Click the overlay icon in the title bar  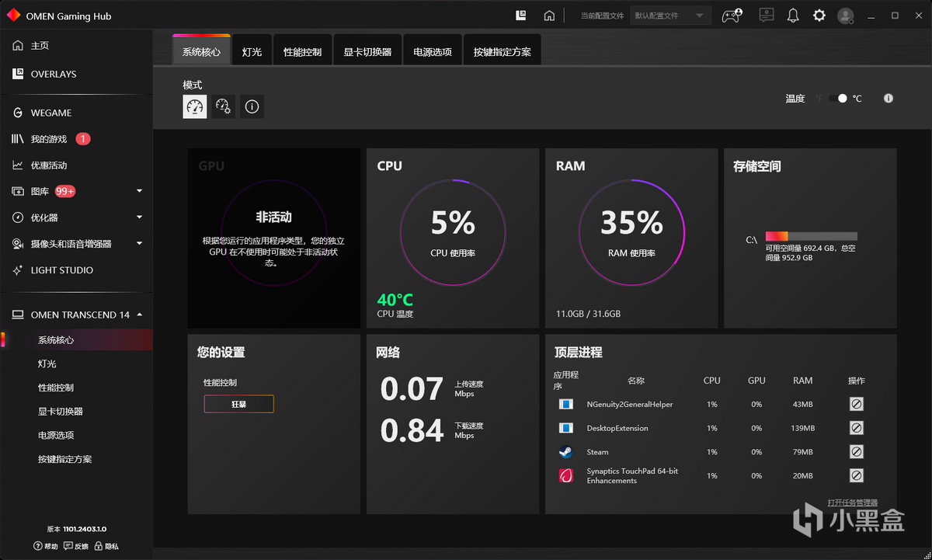coord(521,15)
